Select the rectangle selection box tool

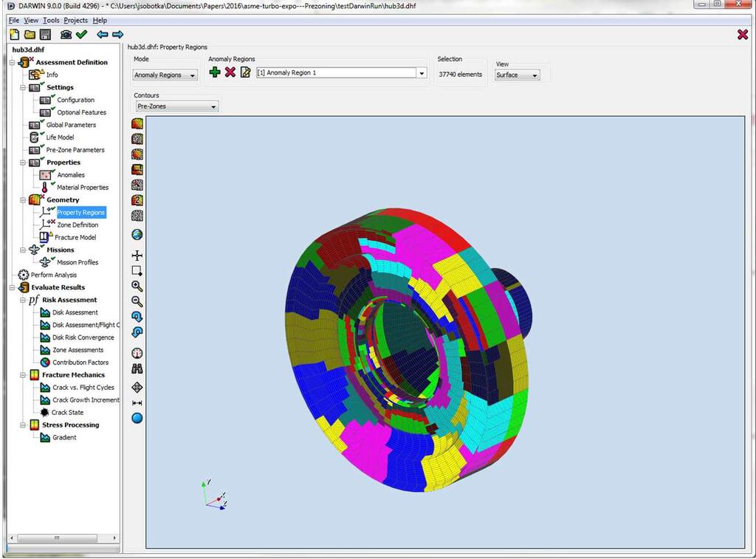click(137, 270)
